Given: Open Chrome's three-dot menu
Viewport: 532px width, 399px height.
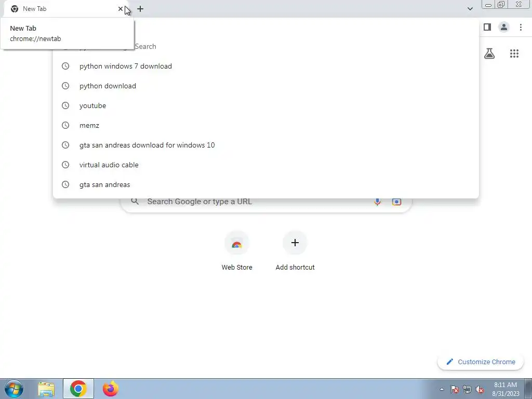Looking at the screenshot, I should pos(521,27).
